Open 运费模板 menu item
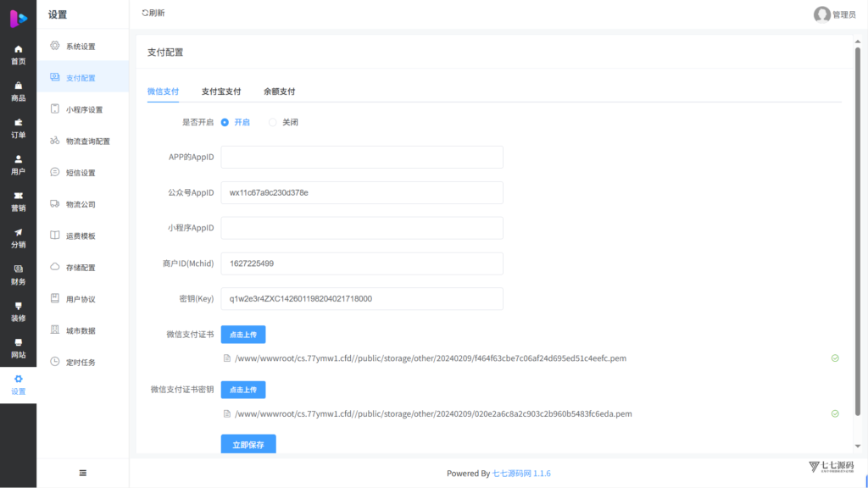Viewport: 868px width, 488px height. pyautogui.click(x=83, y=236)
